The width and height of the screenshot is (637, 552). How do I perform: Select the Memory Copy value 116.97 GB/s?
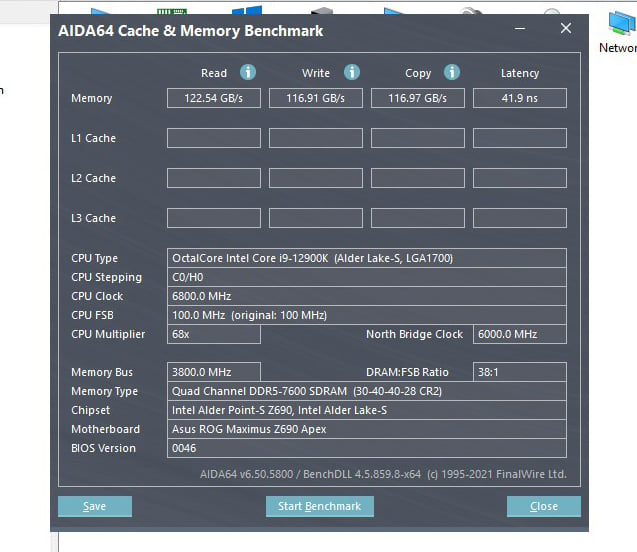tap(418, 98)
